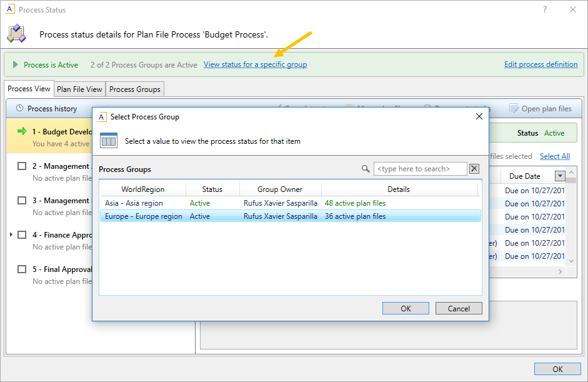Click the process status icon in header
Screen dimensions: 588x382
click(16, 34)
